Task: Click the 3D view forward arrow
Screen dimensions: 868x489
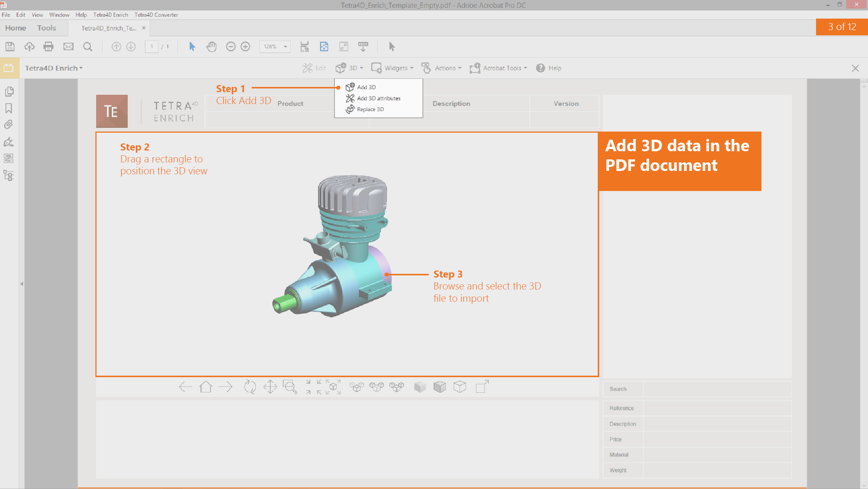Action: coord(225,387)
